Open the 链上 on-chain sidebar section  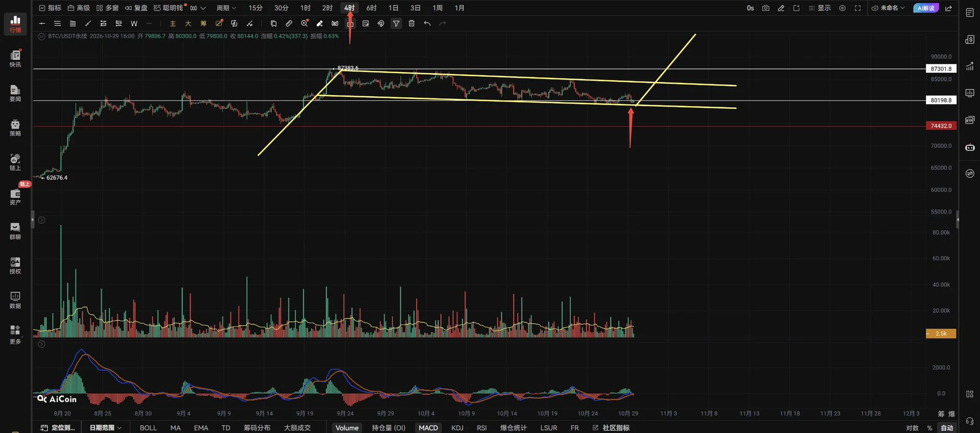click(x=15, y=162)
